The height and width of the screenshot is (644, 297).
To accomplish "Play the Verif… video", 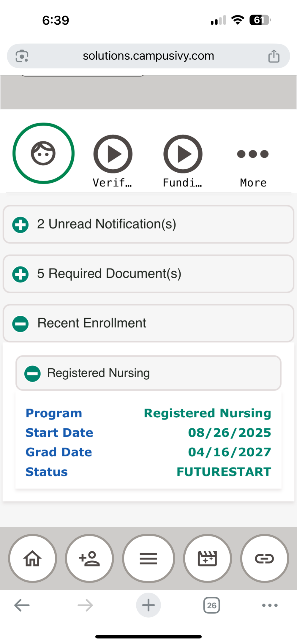I will tap(113, 154).
